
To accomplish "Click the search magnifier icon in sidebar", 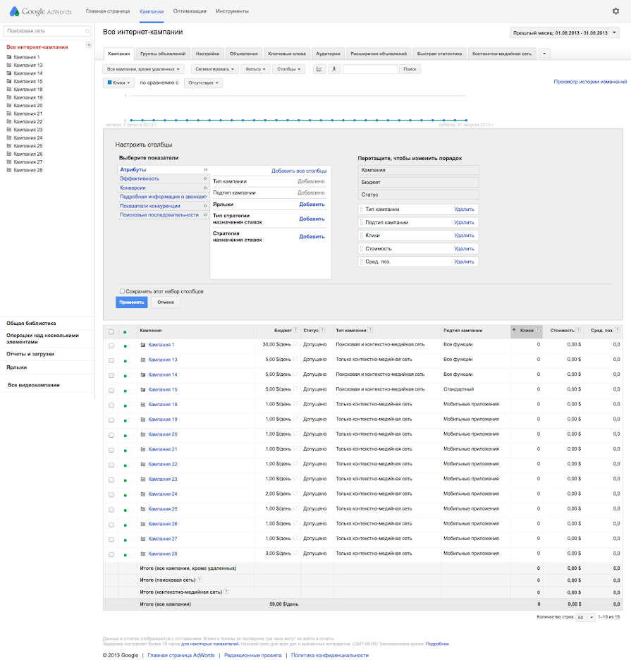I will (87, 32).
